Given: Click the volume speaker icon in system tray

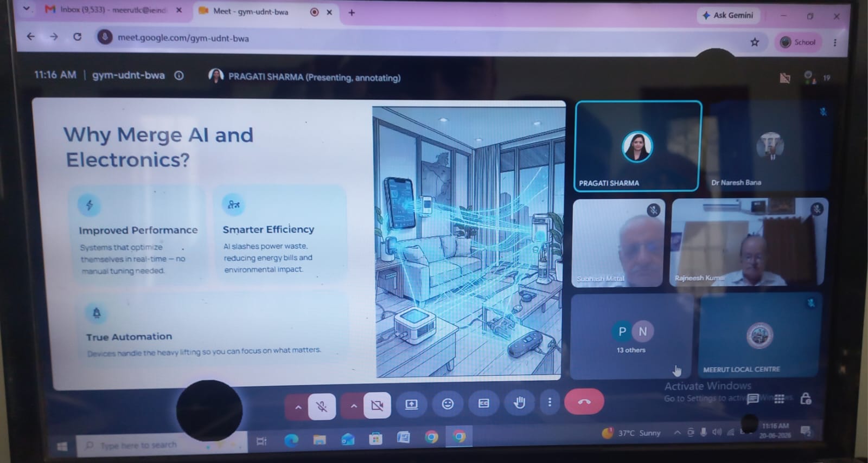Looking at the screenshot, I should pos(717,432).
